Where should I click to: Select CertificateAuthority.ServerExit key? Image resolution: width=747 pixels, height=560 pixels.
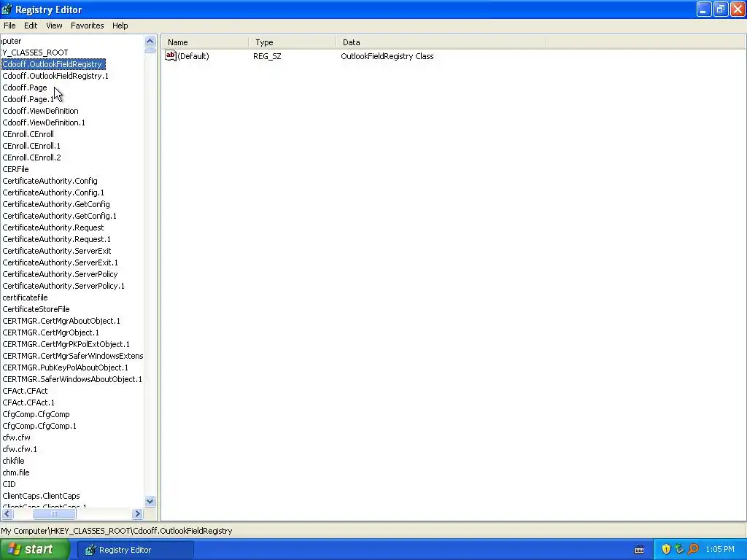pyautogui.click(x=57, y=251)
